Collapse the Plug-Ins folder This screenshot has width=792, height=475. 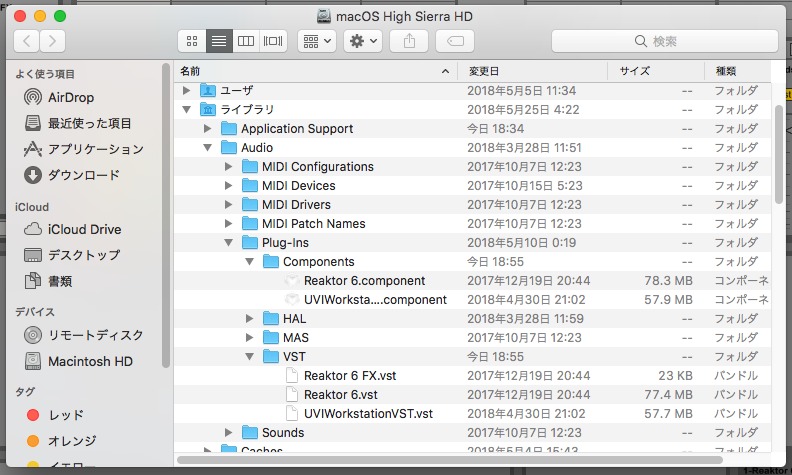pos(228,243)
